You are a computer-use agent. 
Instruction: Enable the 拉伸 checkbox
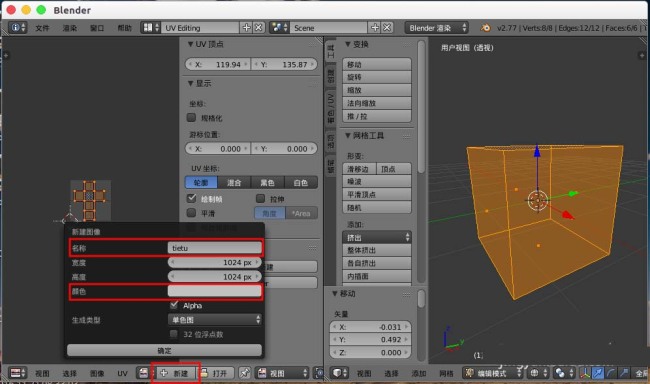[260, 198]
